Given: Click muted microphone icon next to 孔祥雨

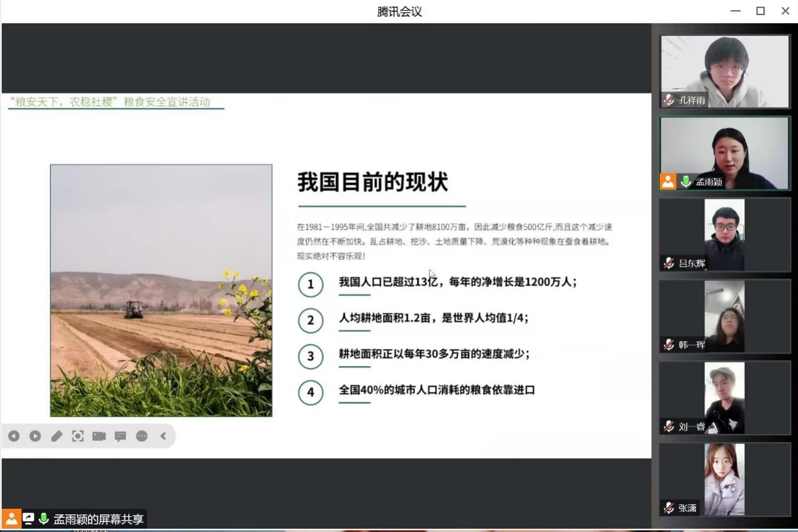Looking at the screenshot, I should coord(669,100).
